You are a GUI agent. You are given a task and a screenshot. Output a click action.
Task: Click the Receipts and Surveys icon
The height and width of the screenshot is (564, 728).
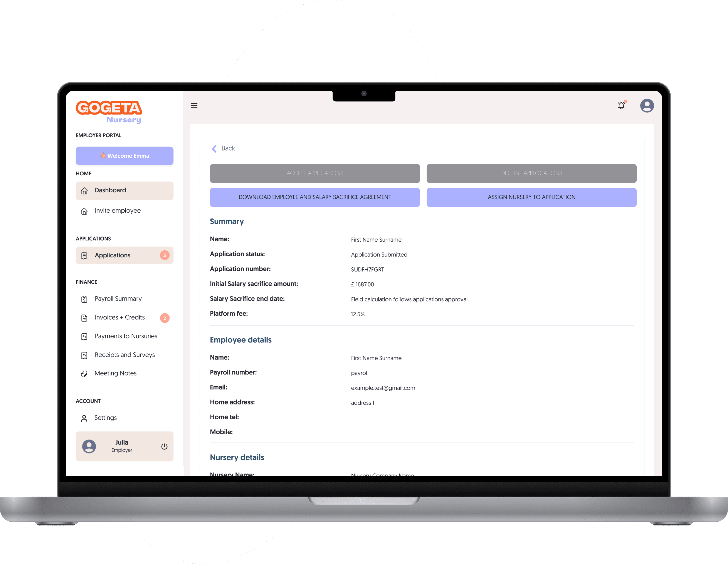coord(84,355)
